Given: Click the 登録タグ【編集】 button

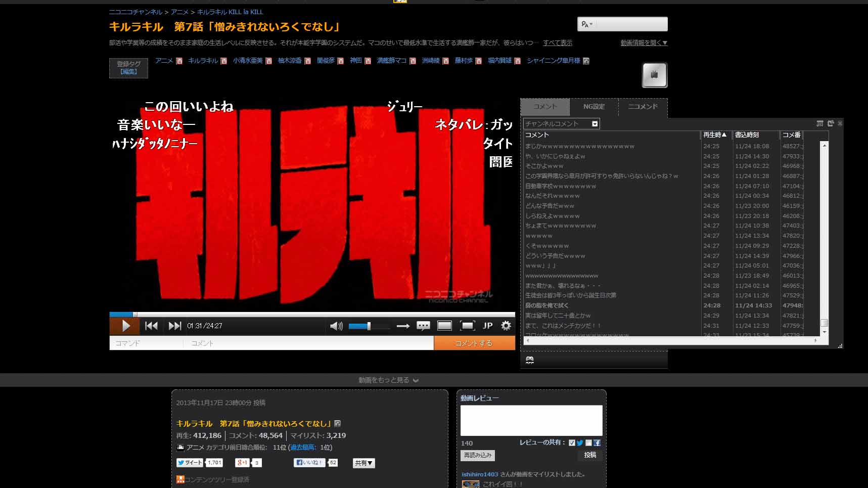Looking at the screenshot, I should pos(128,68).
